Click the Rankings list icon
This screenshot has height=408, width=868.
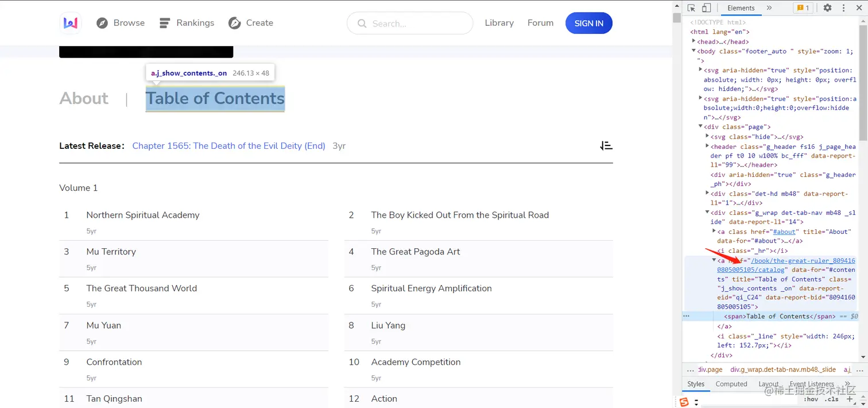pos(165,23)
